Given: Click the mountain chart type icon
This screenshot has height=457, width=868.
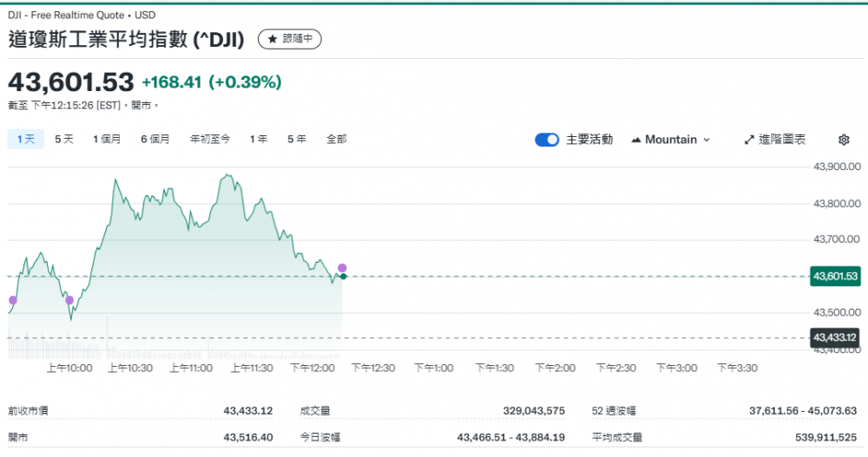Looking at the screenshot, I should (x=636, y=140).
